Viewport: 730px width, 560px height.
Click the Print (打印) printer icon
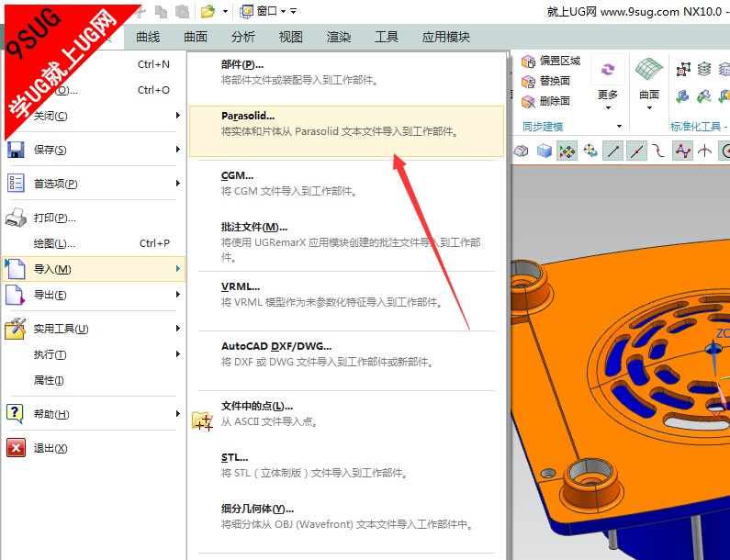coord(16,218)
